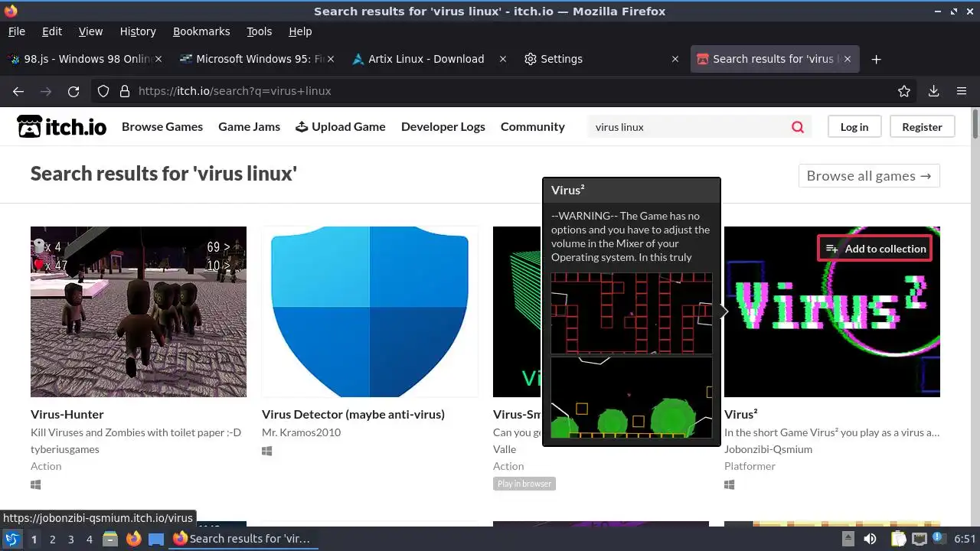Open the Bookmarks menu
The height and width of the screenshot is (551, 980).
click(201, 31)
